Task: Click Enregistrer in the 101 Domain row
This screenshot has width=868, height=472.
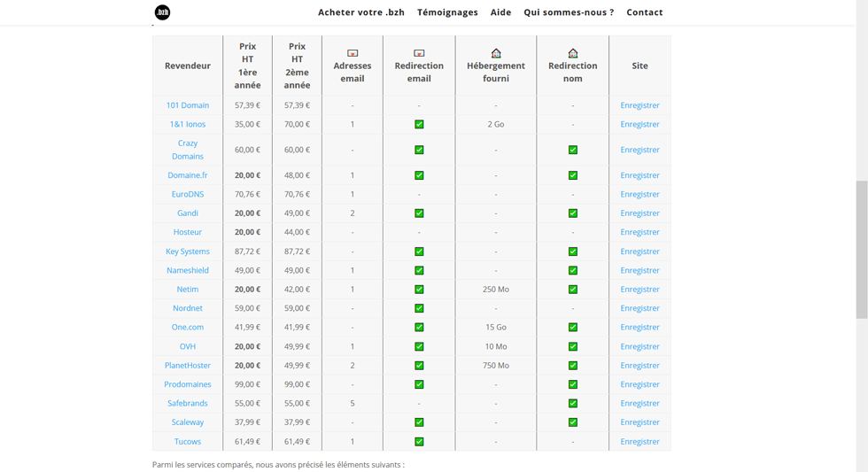Action: coord(639,105)
